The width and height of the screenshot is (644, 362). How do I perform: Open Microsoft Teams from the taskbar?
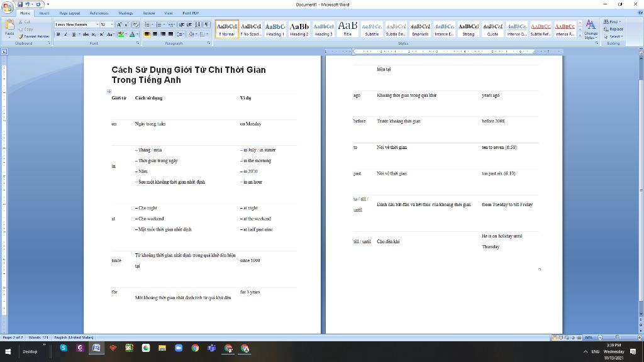[211, 348]
